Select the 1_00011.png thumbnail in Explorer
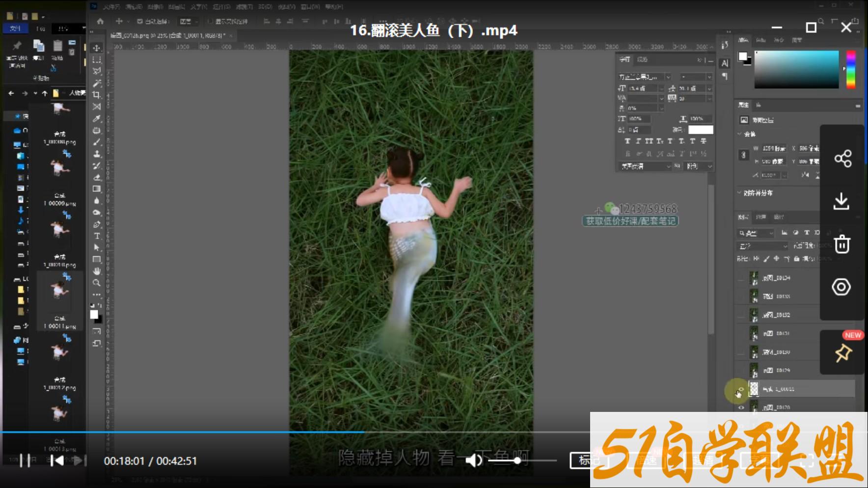The height and width of the screenshot is (488, 868). click(x=59, y=301)
